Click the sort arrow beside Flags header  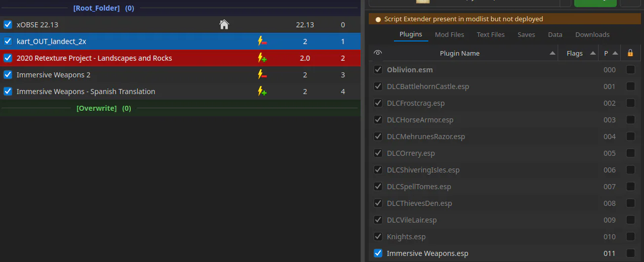[593, 53]
